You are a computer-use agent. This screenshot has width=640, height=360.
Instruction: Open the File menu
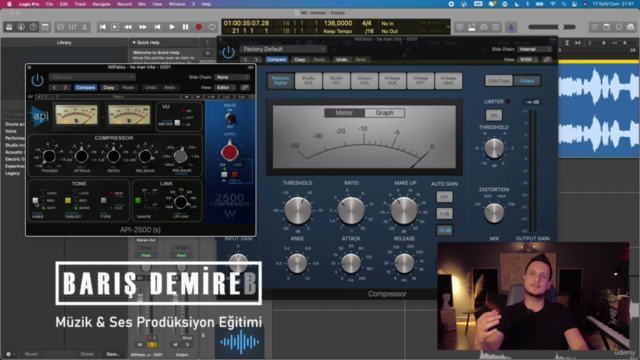49,4
